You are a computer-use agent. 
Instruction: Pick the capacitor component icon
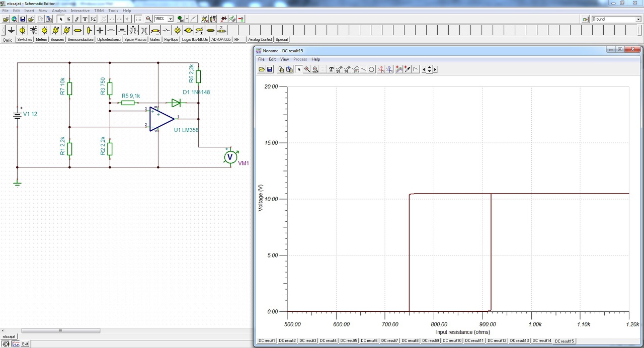pos(100,30)
